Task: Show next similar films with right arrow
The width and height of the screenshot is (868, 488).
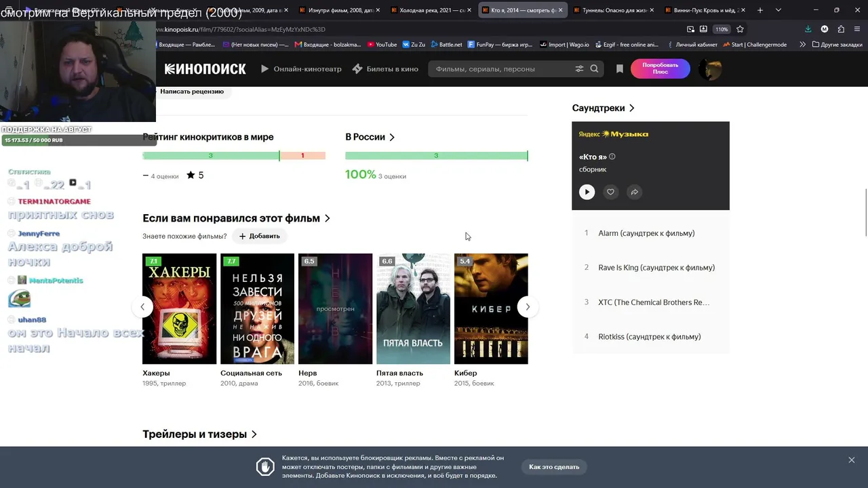Action: pos(528,307)
